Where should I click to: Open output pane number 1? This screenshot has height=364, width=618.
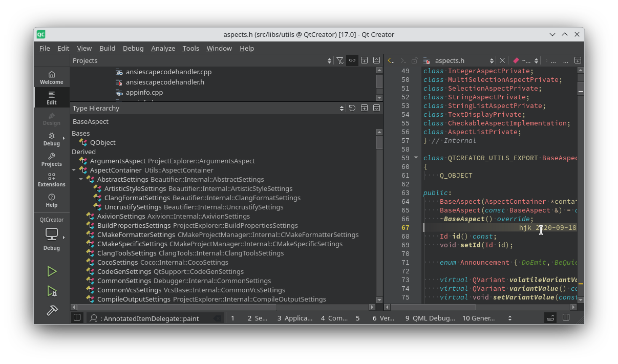[x=232, y=318]
